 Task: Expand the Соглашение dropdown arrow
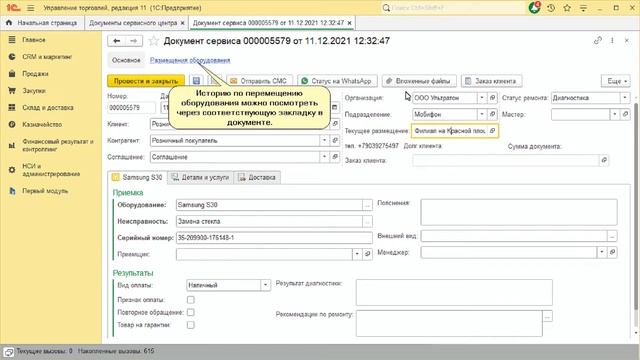324,157
